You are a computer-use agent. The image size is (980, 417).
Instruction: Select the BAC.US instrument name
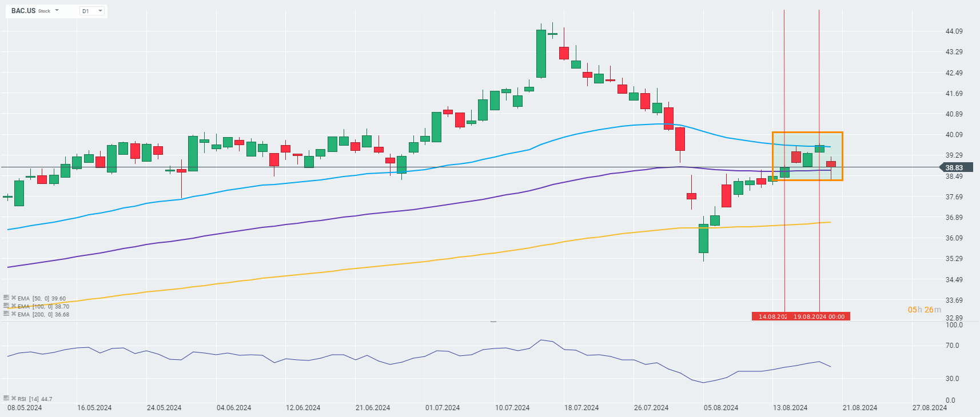[23, 11]
